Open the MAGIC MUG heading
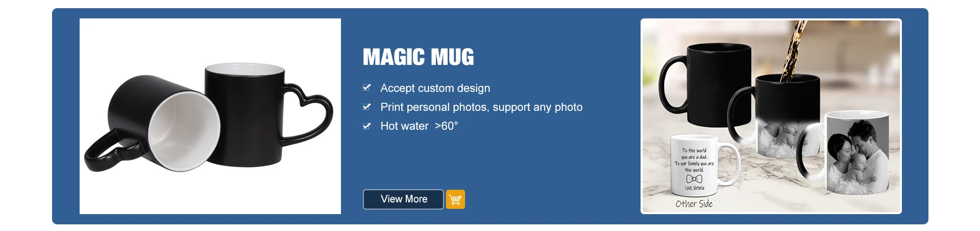Viewport: 980px width, 231px height. 419,57
